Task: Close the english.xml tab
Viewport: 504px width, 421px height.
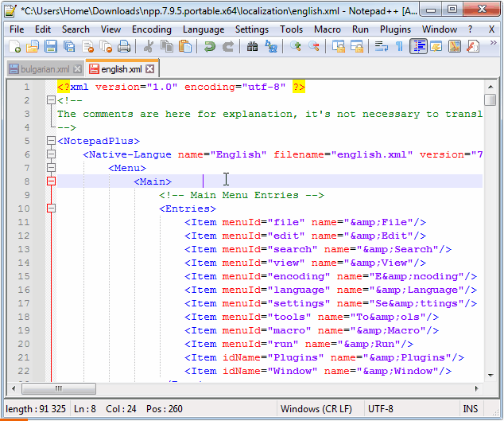Action: coord(149,69)
